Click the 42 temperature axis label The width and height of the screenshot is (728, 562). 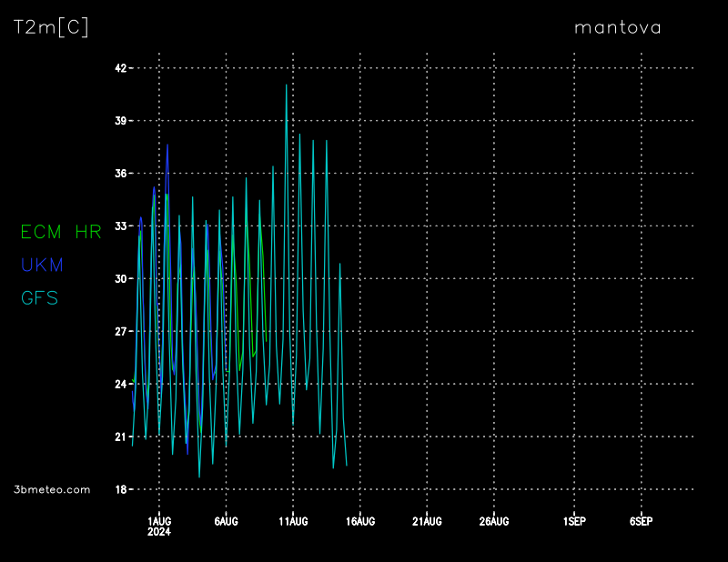[x=121, y=68]
